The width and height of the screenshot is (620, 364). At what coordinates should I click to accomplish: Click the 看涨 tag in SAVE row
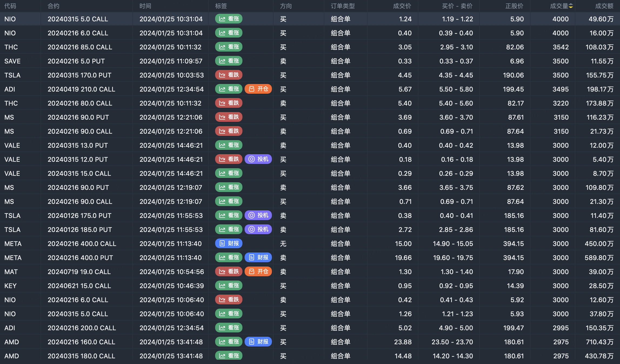pyautogui.click(x=229, y=61)
